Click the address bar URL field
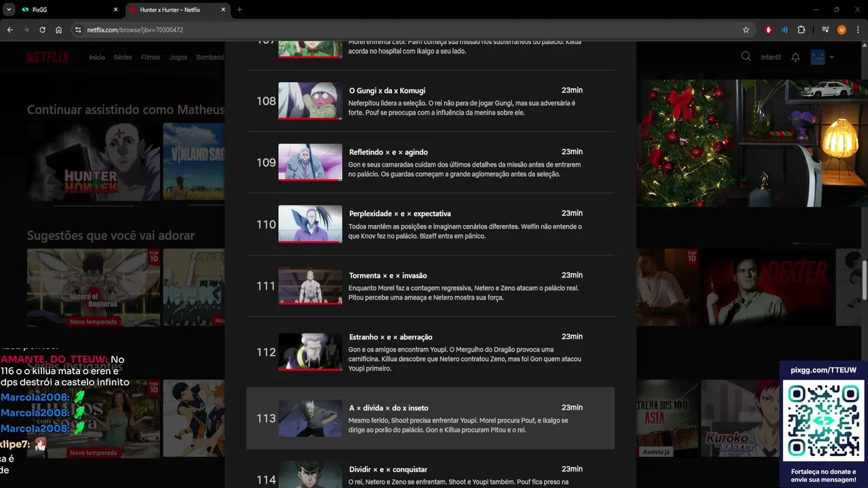The width and height of the screenshot is (868, 488). [407, 30]
